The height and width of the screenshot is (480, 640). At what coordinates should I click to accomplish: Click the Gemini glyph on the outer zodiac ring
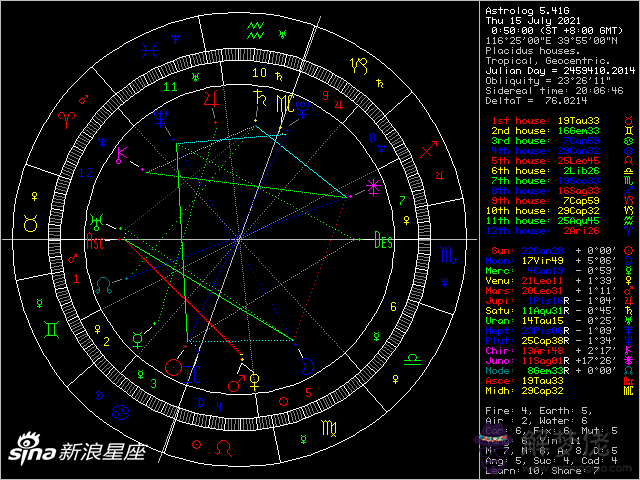[x=49, y=328]
